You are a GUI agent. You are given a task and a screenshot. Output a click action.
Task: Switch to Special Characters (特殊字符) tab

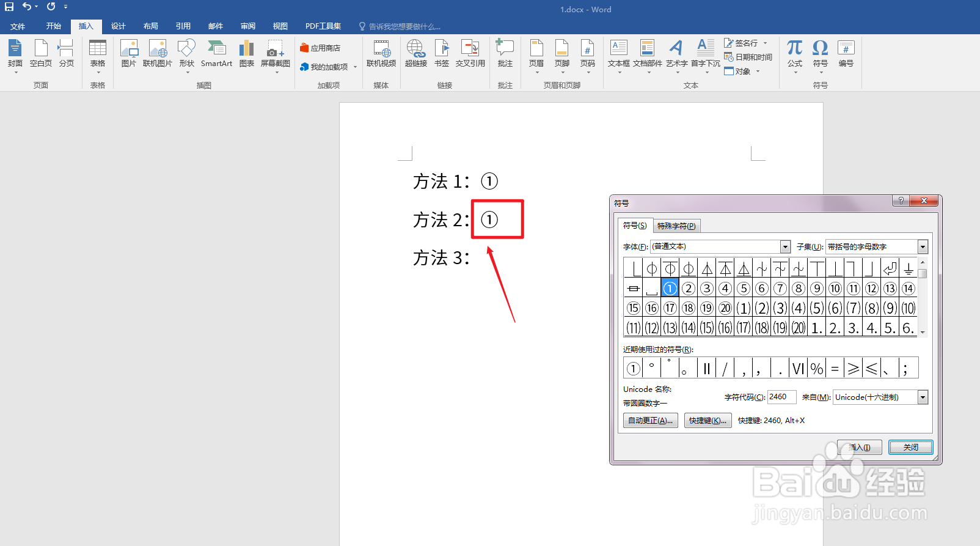[x=676, y=226]
